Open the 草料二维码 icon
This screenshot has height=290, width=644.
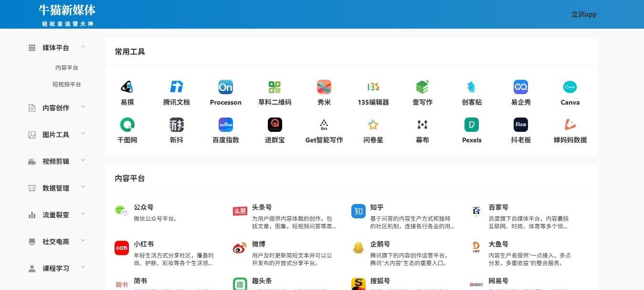(x=275, y=87)
